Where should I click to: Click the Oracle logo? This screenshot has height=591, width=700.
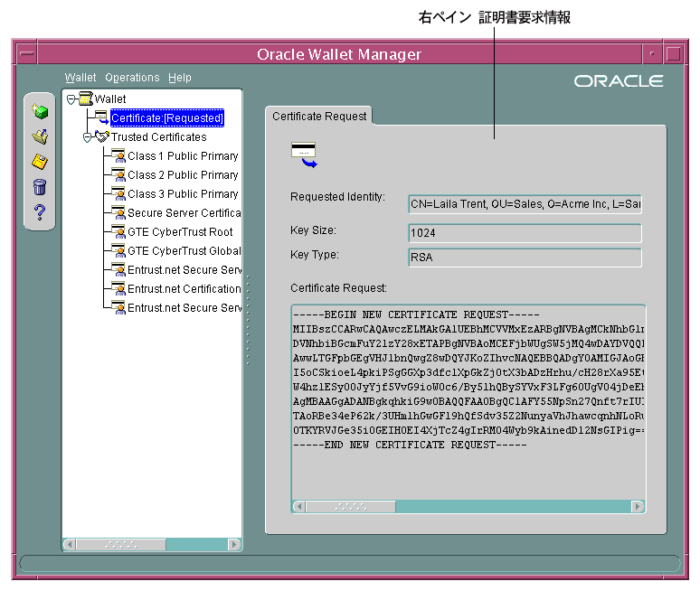tap(619, 81)
